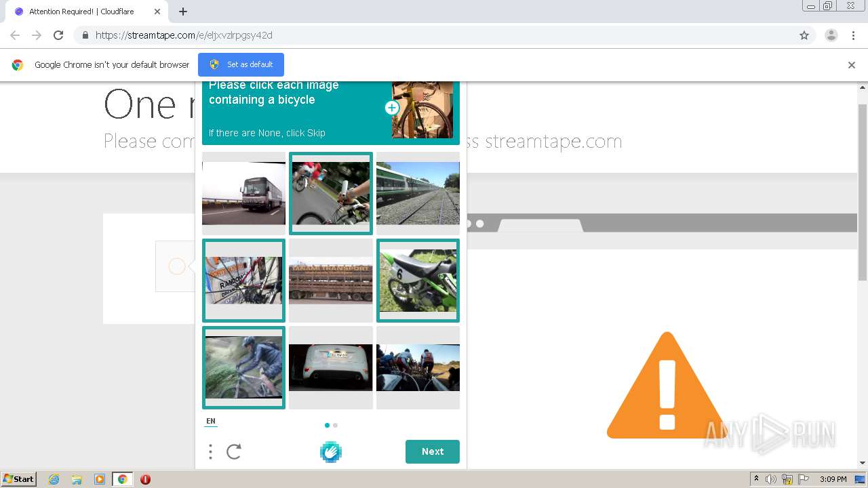
Task: Open the captcha options dots menu
Action: (210, 451)
